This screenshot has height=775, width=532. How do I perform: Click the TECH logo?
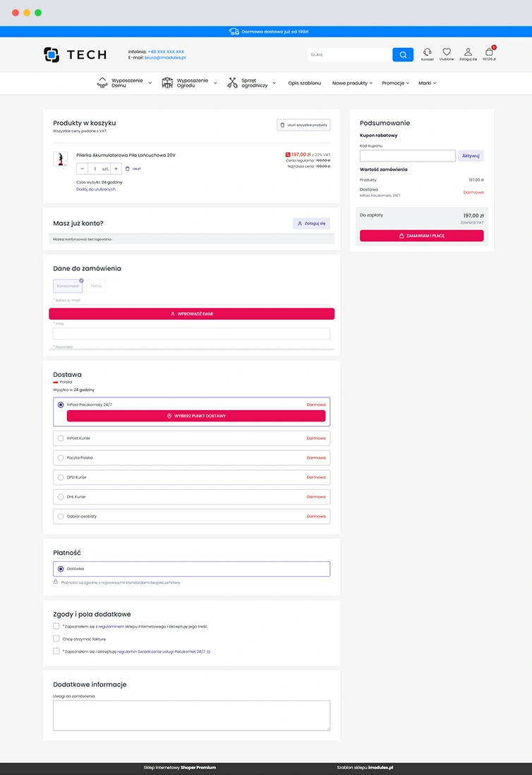pos(75,54)
